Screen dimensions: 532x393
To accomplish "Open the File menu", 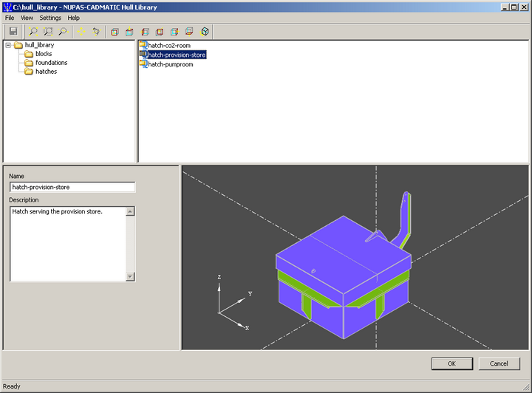I will (10, 18).
